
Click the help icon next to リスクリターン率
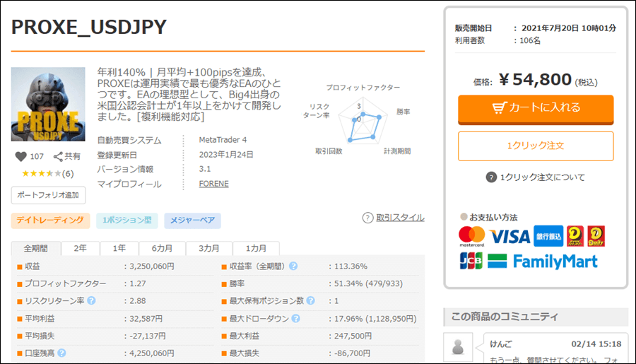[91, 301]
